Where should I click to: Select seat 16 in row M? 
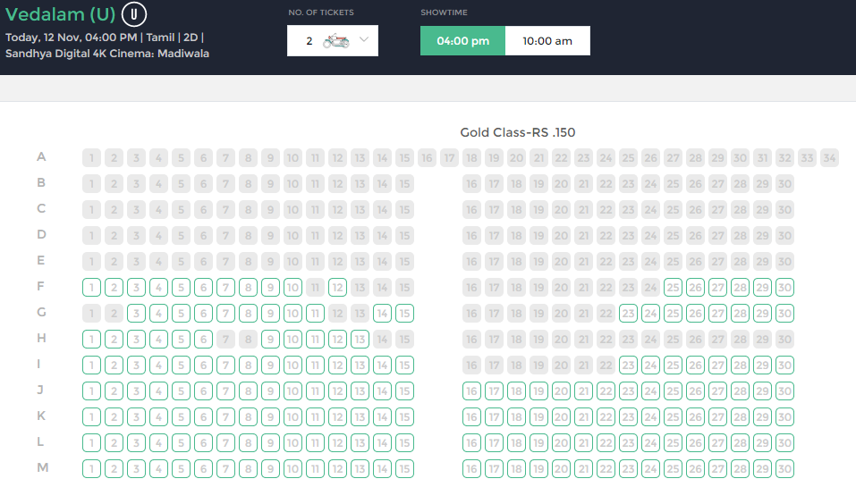click(471, 469)
